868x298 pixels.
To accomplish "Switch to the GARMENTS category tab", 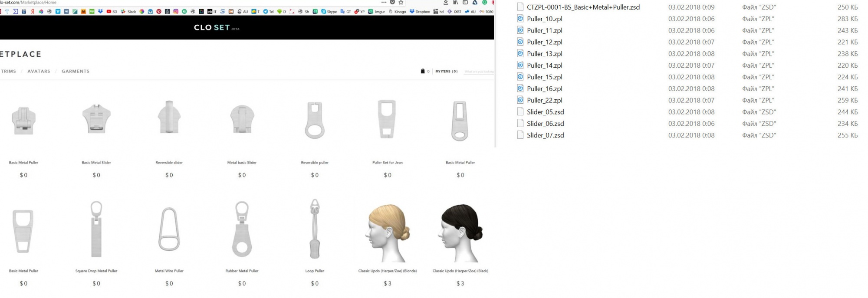I will 76,71.
